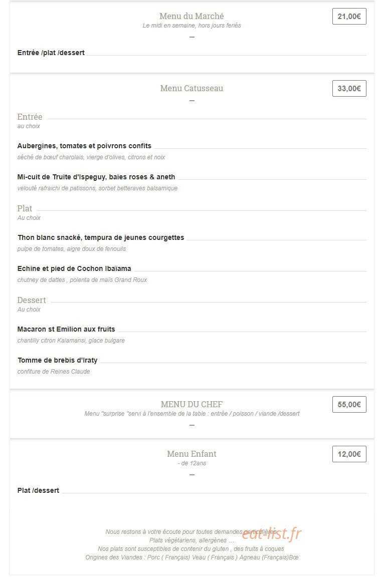Select the Entrée section heading
The width and height of the screenshot is (384, 588).
(x=30, y=117)
